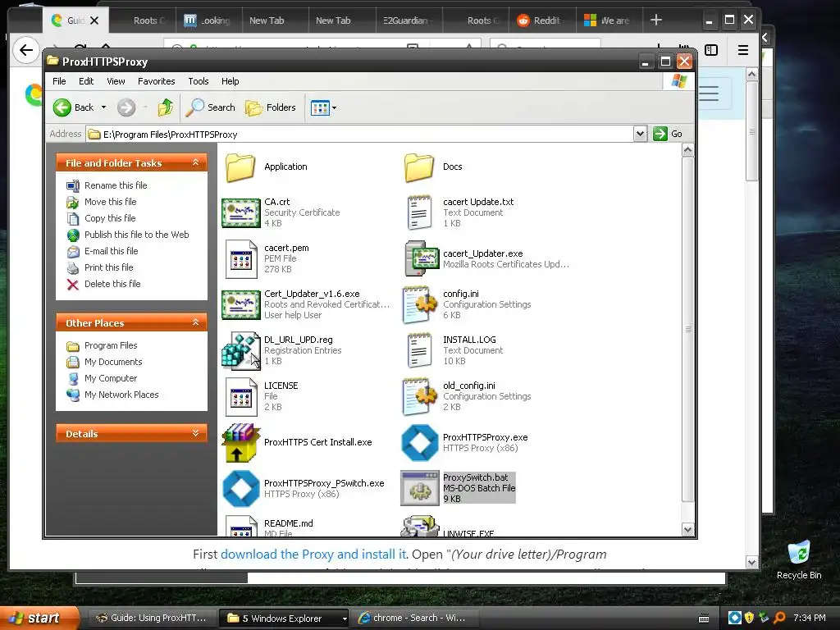840x630 pixels.
Task: Click the Search toolbar button
Action: [211, 107]
